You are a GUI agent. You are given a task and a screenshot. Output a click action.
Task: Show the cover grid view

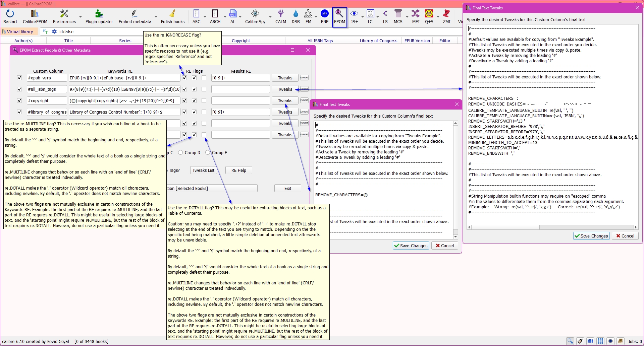point(600,341)
